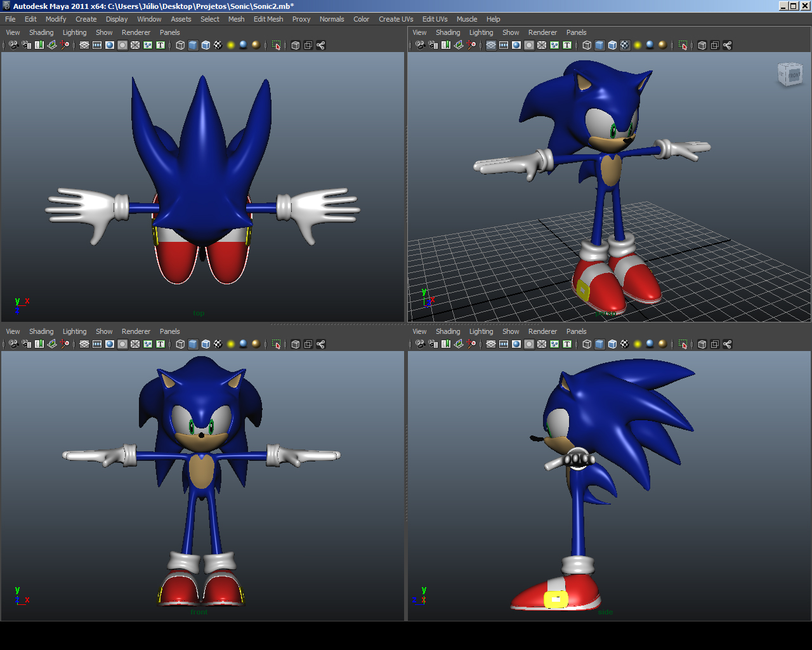812x650 pixels.
Task: Open Panels dropdown in perspective view panel
Action: pyautogui.click(x=576, y=32)
